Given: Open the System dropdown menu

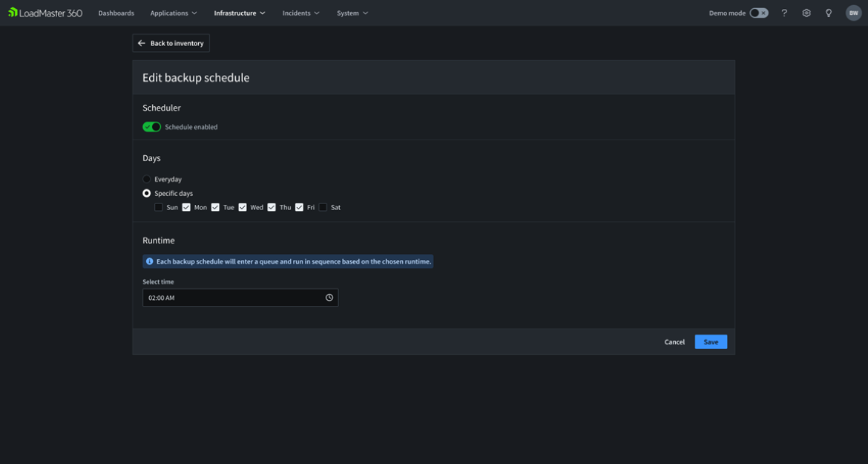Looking at the screenshot, I should coord(352,13).
